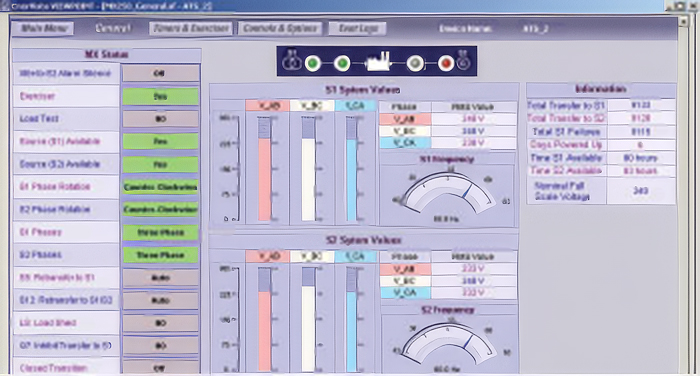This screenshot has width=700, height=376.
Task: Click the MX Status panel header
Action: [x=107, y=54]
